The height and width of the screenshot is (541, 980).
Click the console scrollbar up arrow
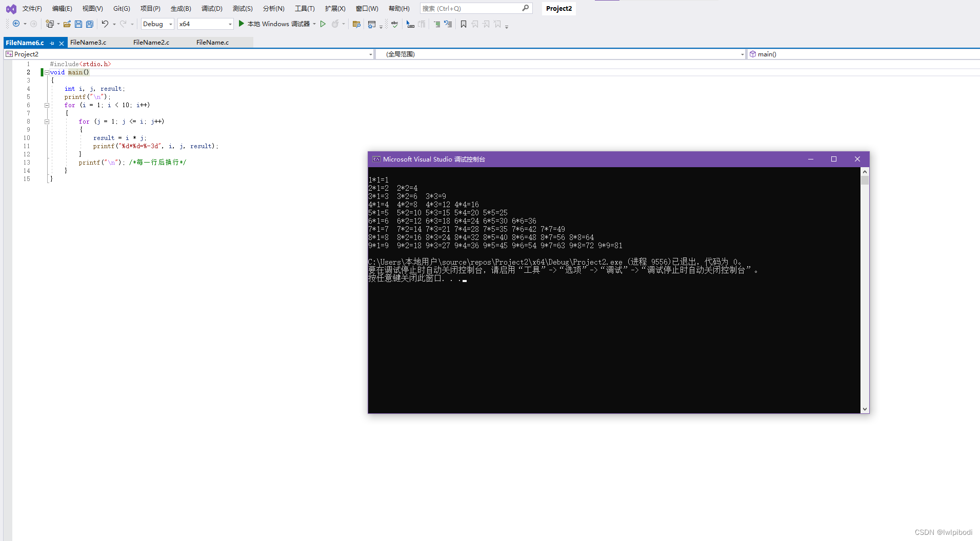pos(865,172)
